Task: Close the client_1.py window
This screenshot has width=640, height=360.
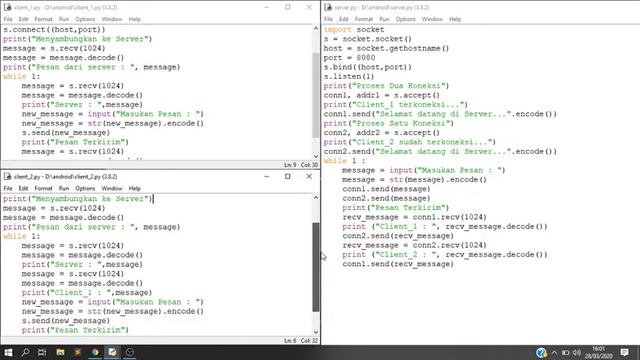Action: pos(309,7)
